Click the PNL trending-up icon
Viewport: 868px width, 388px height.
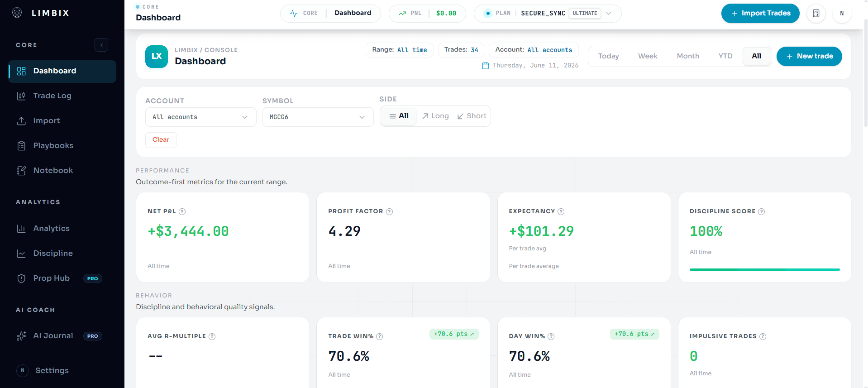[402, 13]
